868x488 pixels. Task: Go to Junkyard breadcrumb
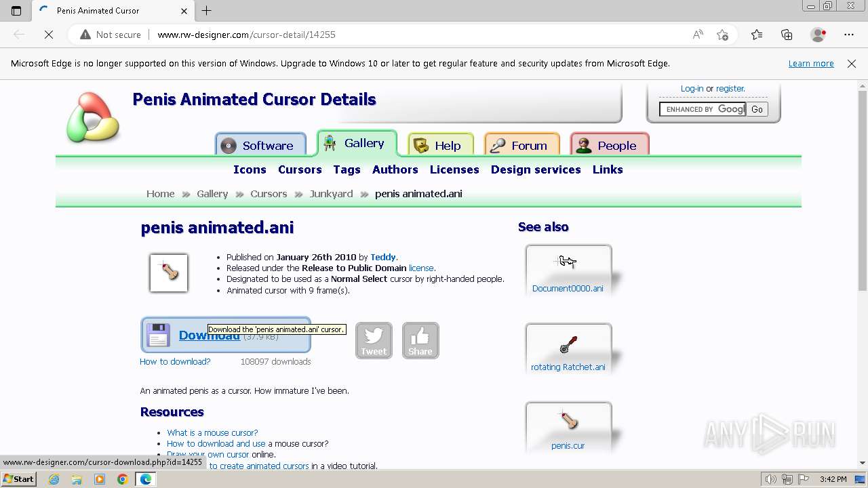point(331,194)
